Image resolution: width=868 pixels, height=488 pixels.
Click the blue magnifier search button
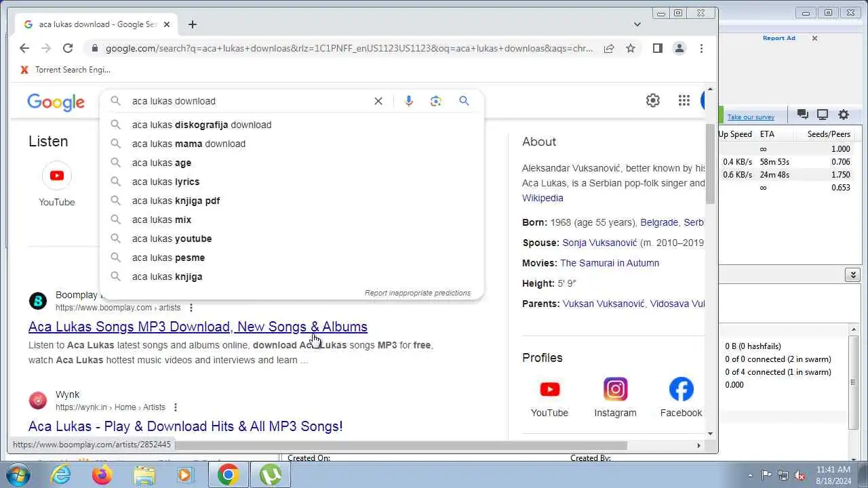coord(464,100)
